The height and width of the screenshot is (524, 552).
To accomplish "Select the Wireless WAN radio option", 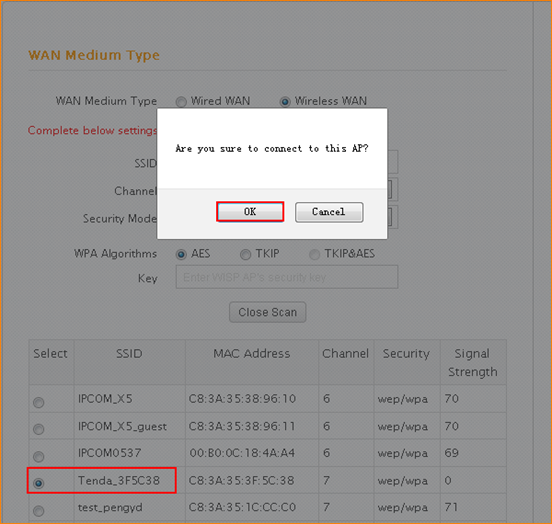I will tap(285, 102).
